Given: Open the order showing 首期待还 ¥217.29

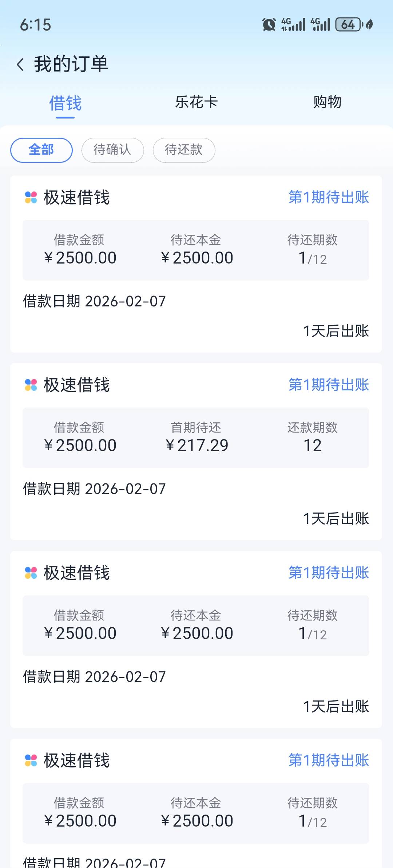Looking at the screenshot, I should point(196,438).
